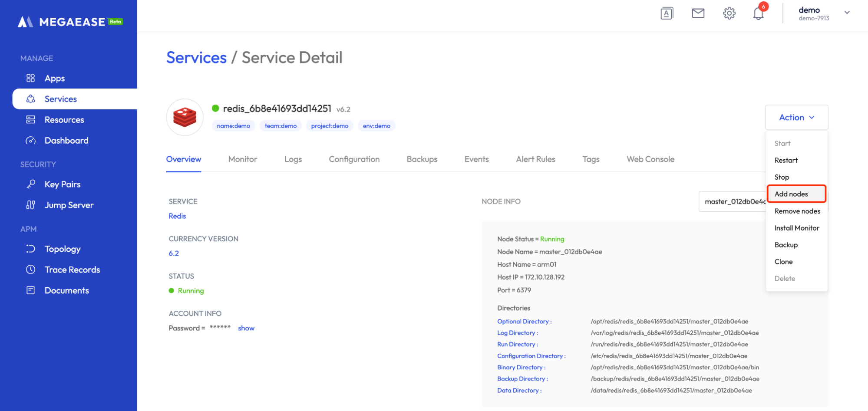
Task: Click the Jump Server icon
Action: click(30, 205)
